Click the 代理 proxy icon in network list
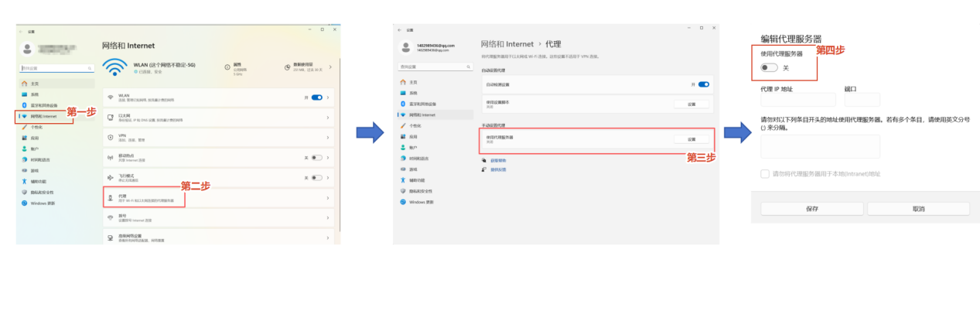 point(111,197)
